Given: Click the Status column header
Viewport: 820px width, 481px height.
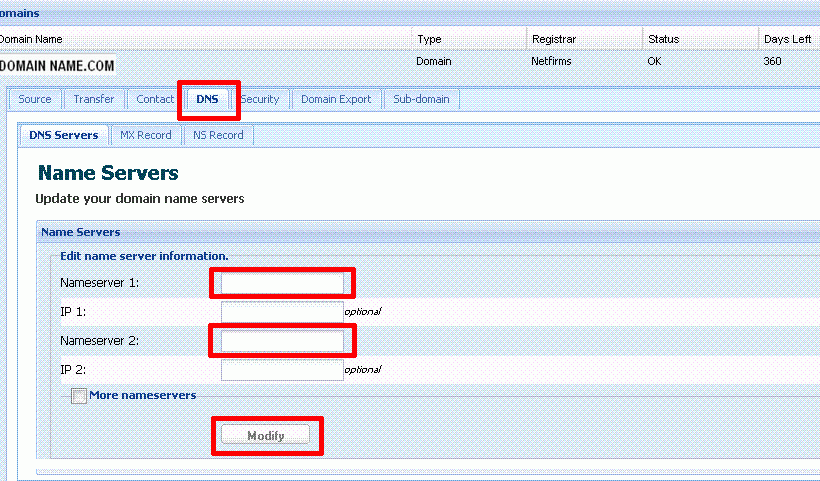Looking at the screenshot, I should [x=664, y=39].
